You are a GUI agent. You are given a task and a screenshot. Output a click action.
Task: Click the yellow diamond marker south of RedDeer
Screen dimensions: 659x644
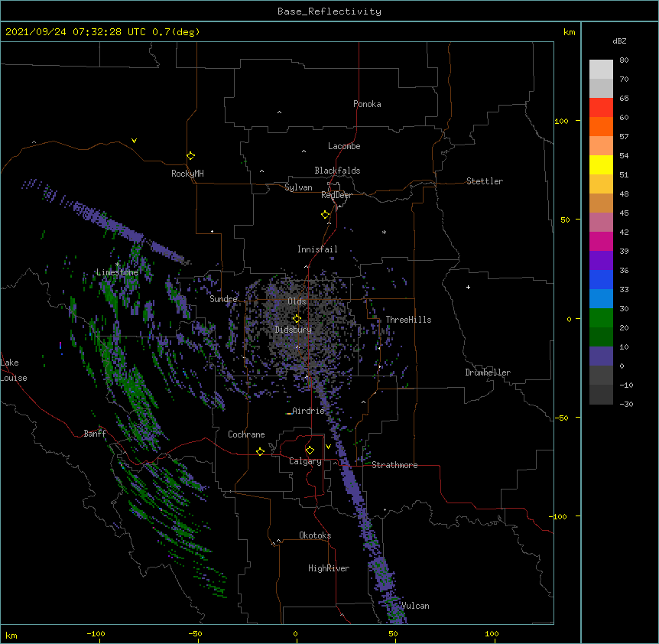(x=325, y=214)
